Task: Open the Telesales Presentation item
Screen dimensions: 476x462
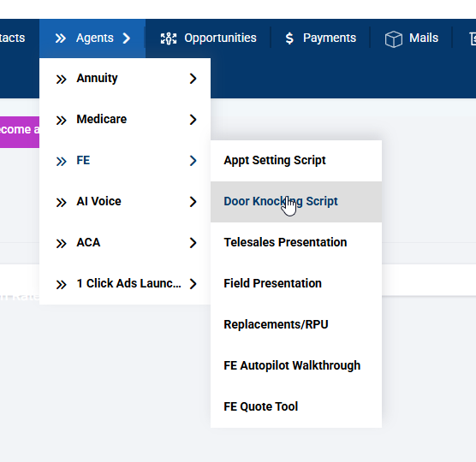Action: coord(296,243)
